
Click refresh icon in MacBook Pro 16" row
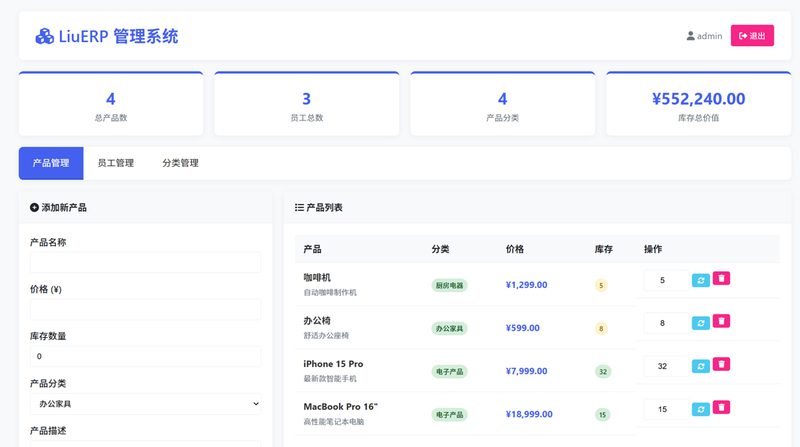tap(700, 409)
